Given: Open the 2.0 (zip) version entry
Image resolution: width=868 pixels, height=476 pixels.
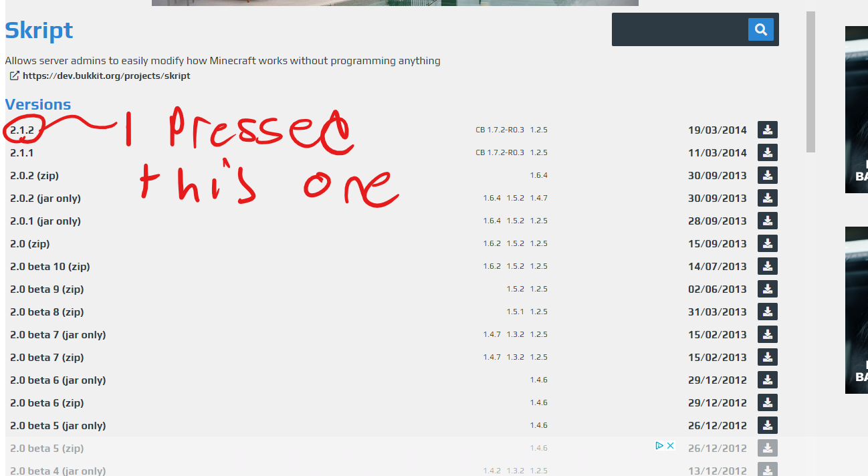Looking at the screenshot, I should tap(30, 243).
